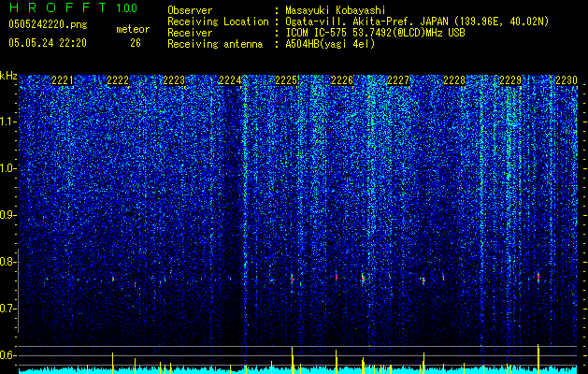The image size is (588, 374).
Task: Click the 2221 time marker
Action: coord(63,80)
